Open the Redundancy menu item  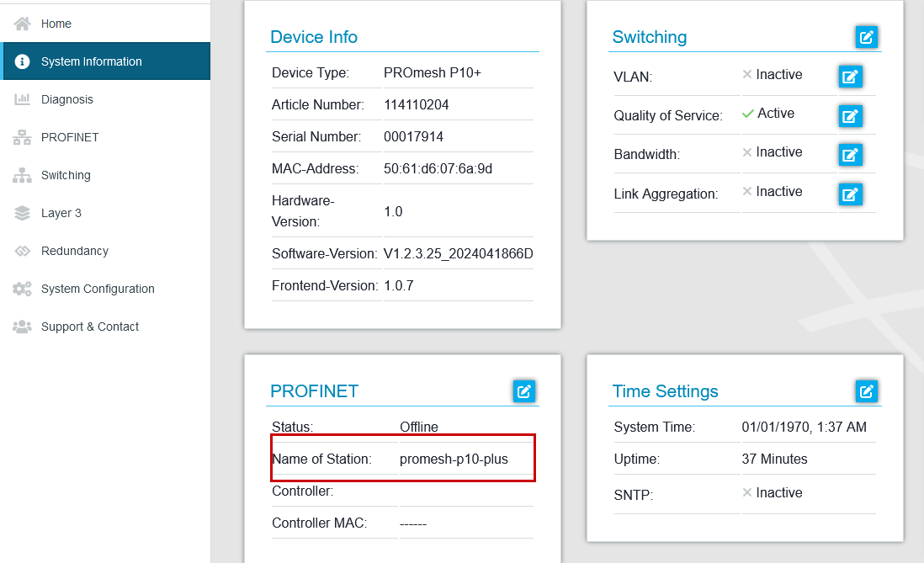105,251
